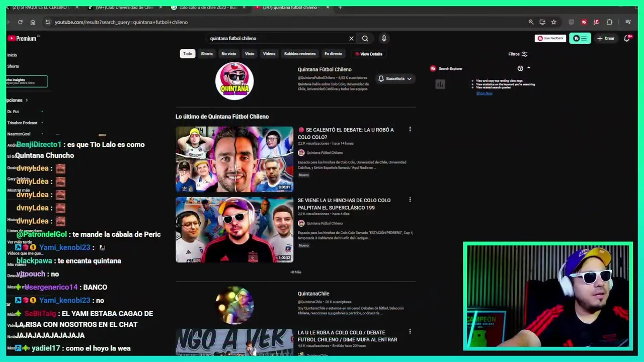644x362 pixels.
Task: Collapse the Search Explorer panel arrow
Action: point(529,68)
